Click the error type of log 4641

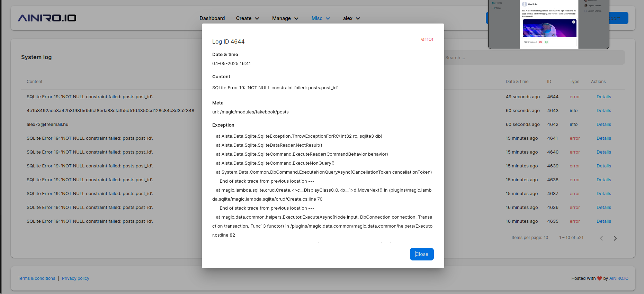click(x=574, y=138)
